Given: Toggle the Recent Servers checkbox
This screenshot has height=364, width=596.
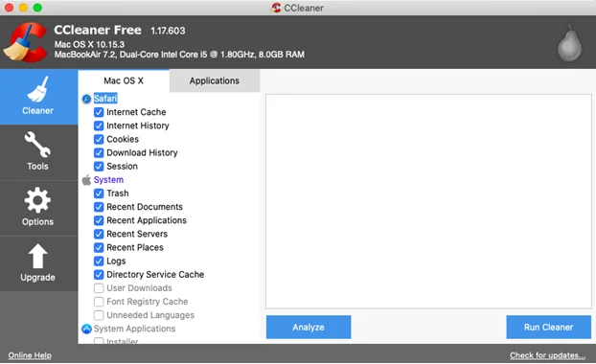Looking at the screenshot, I should (99, 234).
